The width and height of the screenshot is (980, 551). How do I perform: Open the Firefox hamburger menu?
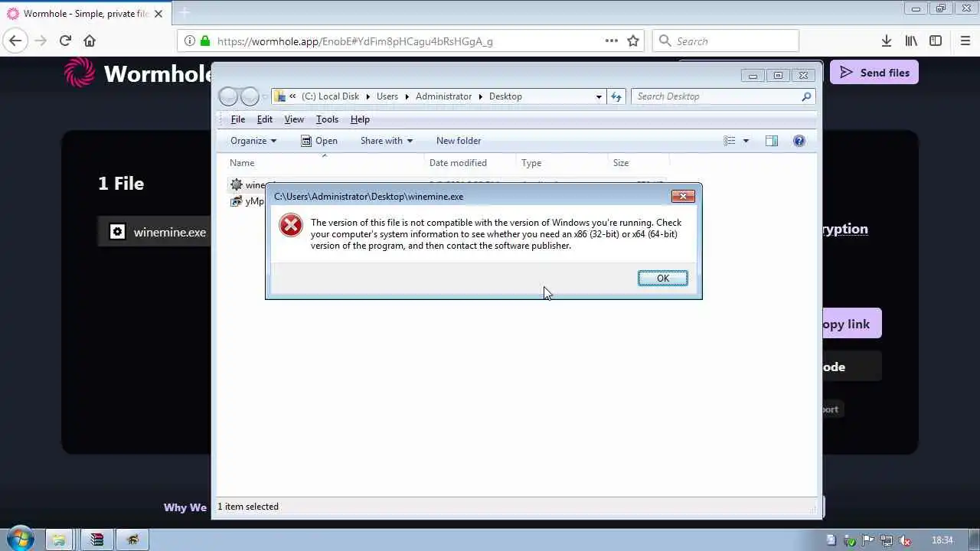coord(965,41)
